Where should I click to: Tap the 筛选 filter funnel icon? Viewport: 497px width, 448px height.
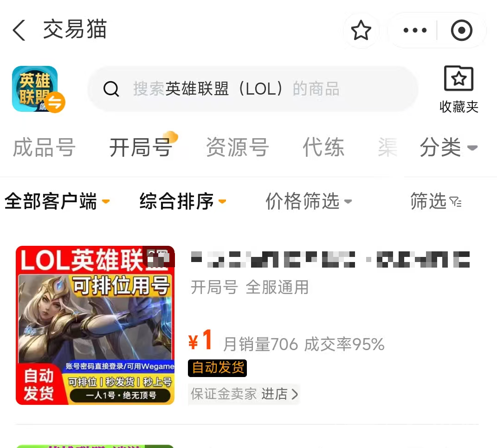[456, 201]
